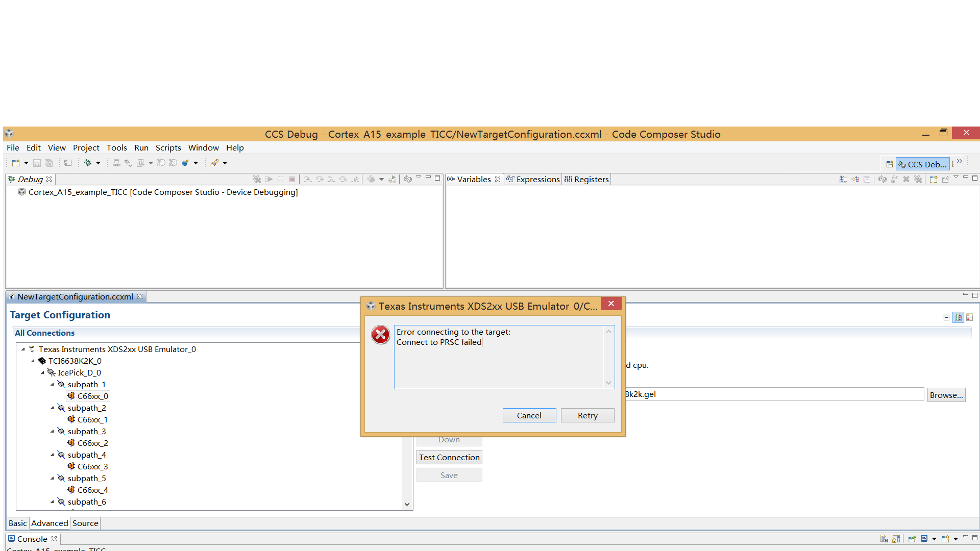Screen dimensions: 980x551
Task: Click the flashlight Search toolbar icon
Action: pyautogui.click(x=214, y=163)
